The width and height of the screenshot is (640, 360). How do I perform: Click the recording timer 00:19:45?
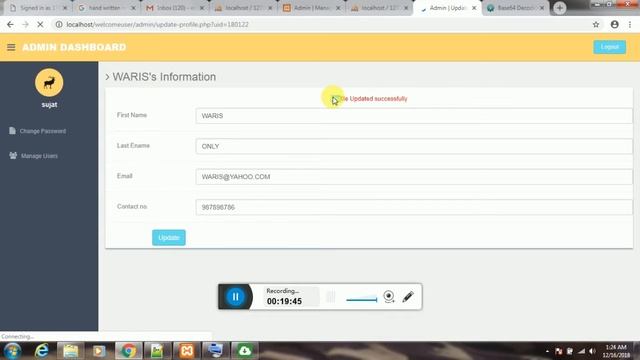284,301
